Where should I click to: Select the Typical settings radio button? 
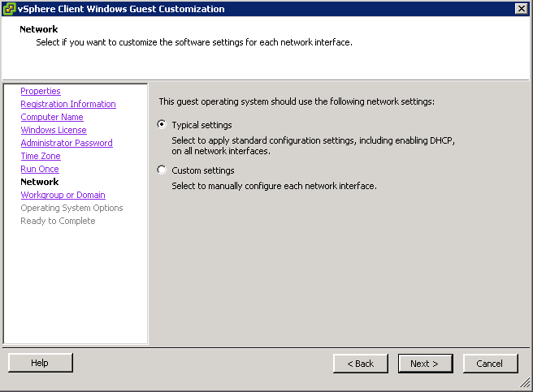(162, 124)
